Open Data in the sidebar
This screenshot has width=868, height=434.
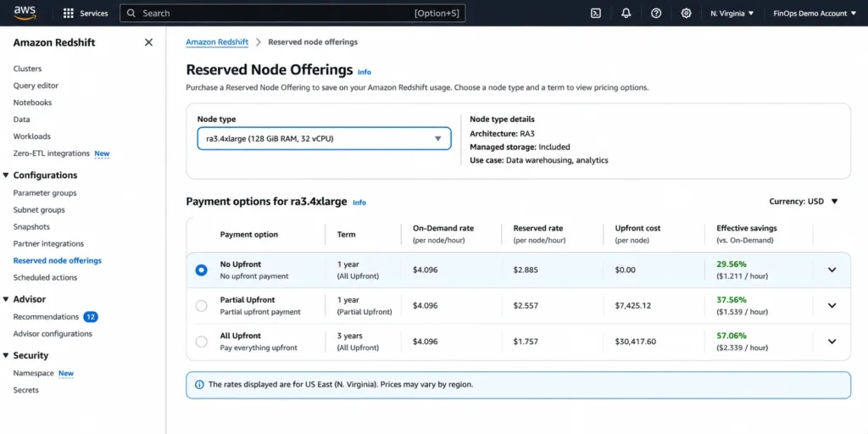tap(21, 120)
